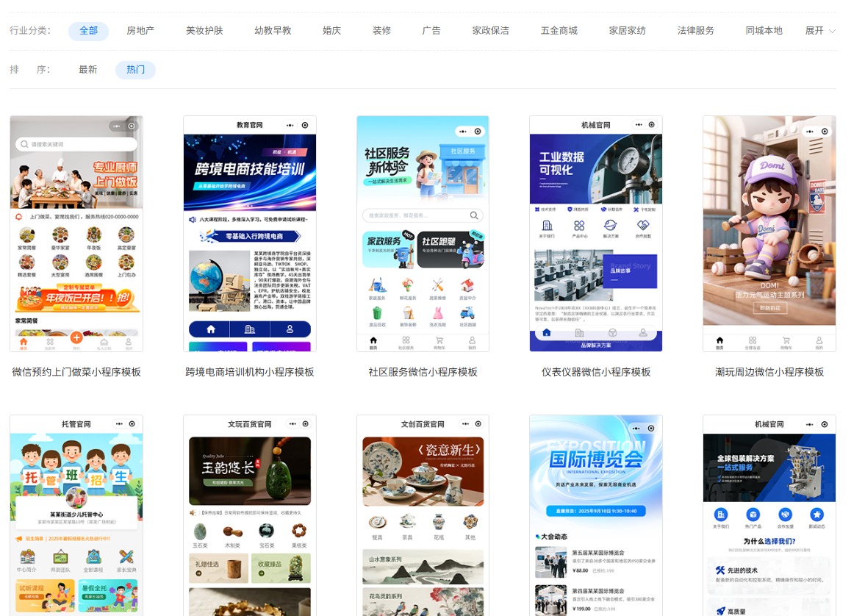The width and height of the screenshot is (865, 616).
Task: Click the search magnifier in community service template
Action: tap(475, 215)
